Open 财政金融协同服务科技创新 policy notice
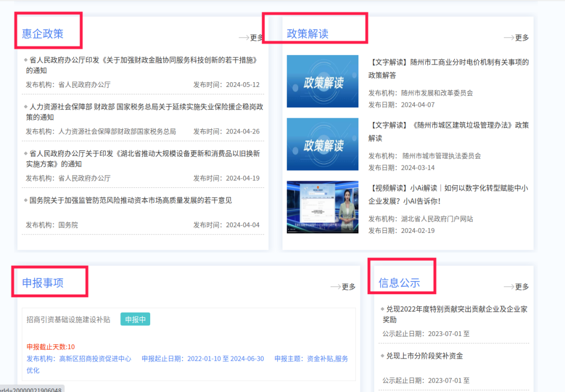 (142, 65)
